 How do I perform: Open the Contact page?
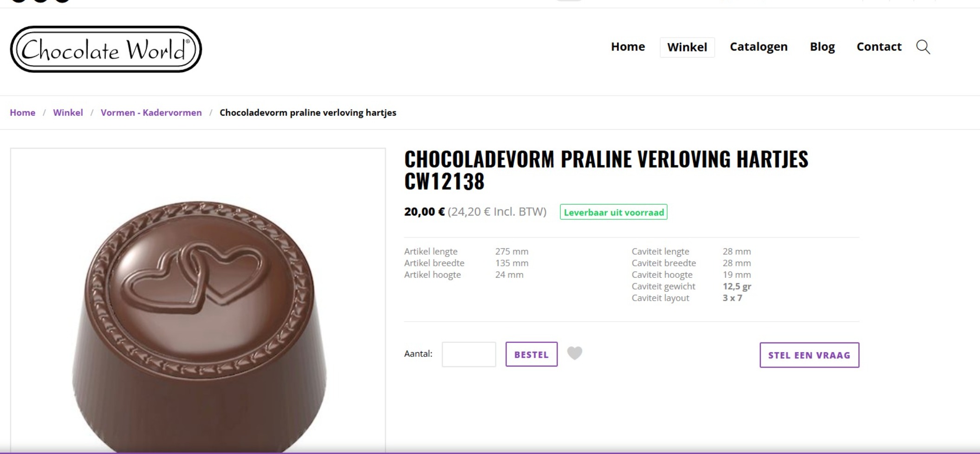coord(879,47)
